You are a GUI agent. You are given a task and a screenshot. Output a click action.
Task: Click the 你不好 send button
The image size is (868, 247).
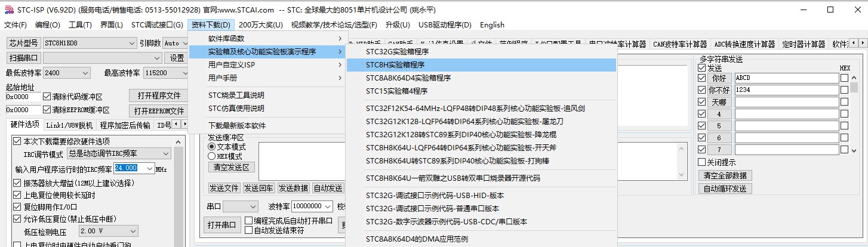click(719, 90)
